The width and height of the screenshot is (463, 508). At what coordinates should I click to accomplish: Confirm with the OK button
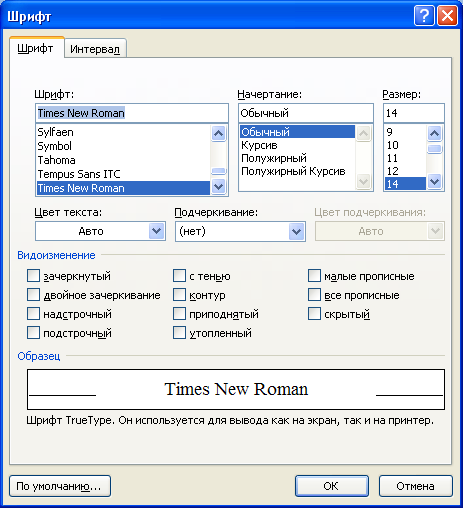pos(332,486)
